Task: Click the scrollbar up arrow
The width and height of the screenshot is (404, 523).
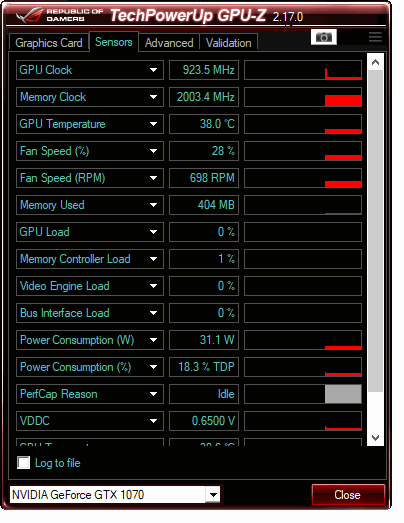Action: (x=375, y=62)
